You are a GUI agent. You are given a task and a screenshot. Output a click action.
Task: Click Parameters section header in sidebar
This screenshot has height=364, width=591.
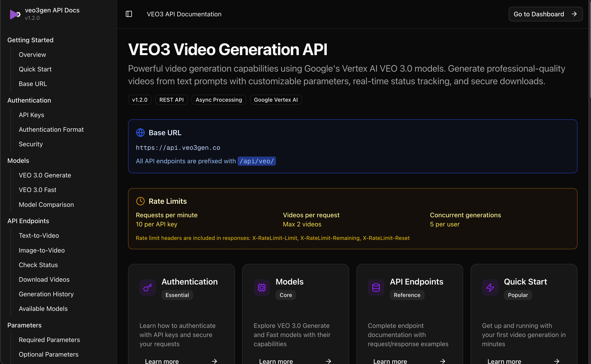24,325
